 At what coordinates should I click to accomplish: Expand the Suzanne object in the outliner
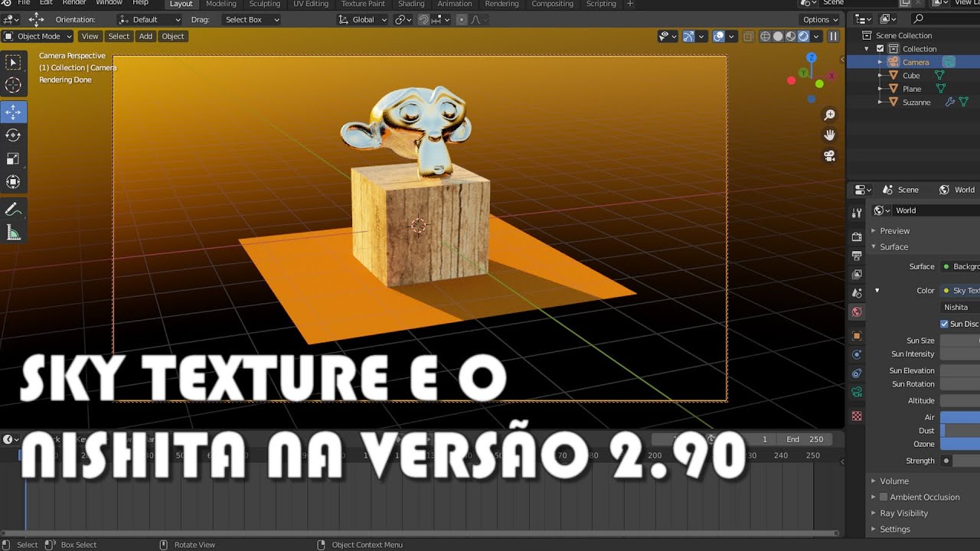(x=880, y=102)
